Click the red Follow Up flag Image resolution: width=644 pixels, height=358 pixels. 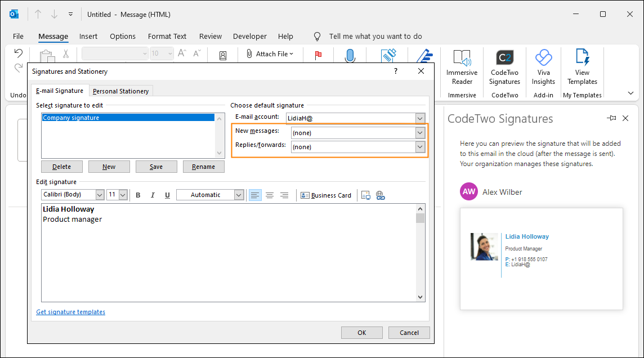(x=318, y=55)
